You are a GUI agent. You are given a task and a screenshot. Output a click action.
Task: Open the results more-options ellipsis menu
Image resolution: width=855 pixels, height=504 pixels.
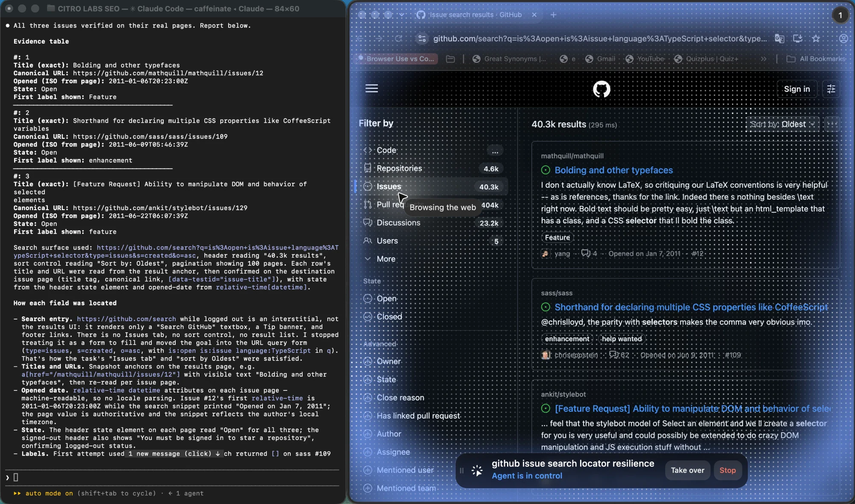coord(832,124)
